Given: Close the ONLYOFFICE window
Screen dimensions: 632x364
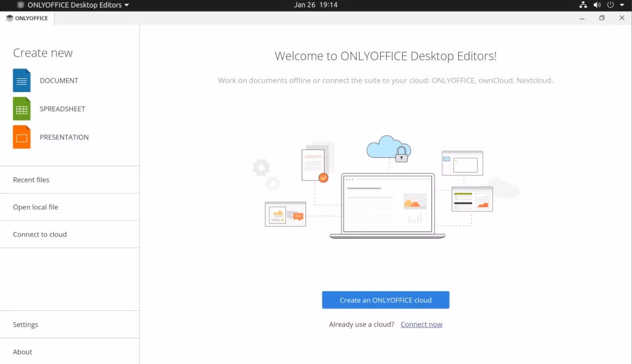Looking at the screenshot, I should [622, 18].
